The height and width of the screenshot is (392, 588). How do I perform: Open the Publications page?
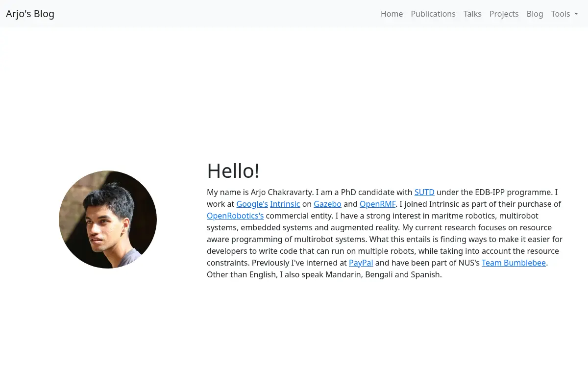(x=433, y=14)
